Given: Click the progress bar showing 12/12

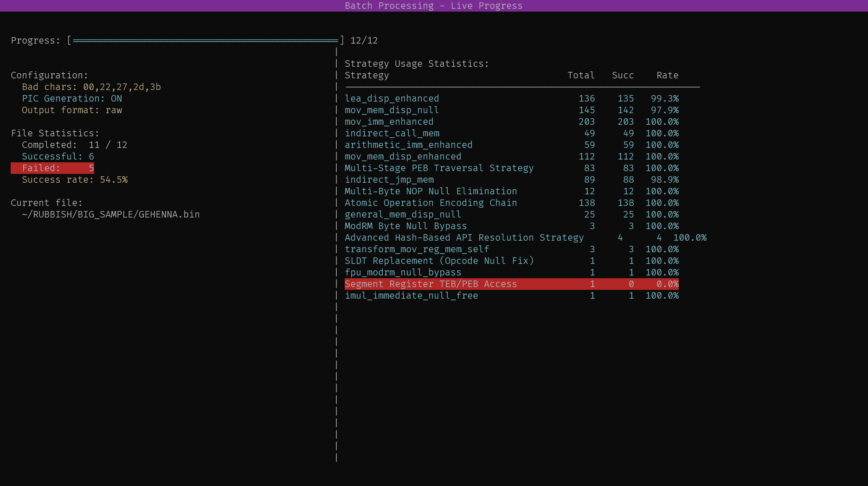Looking at the screenshot, I should [x=206, y=40].
